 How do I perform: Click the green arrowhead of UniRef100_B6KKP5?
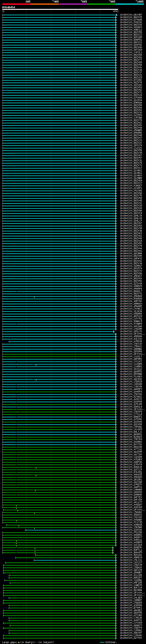[113, 552]
